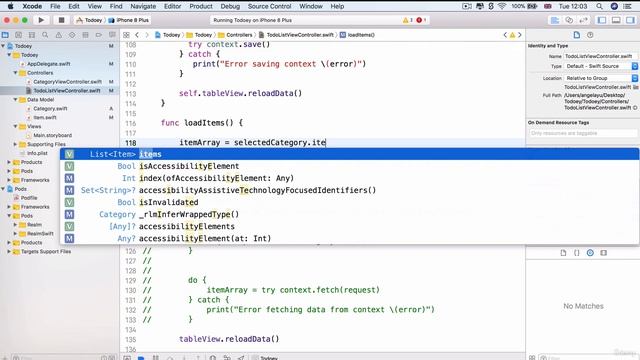Go to the next issue arrow

[x=520, y=35]
